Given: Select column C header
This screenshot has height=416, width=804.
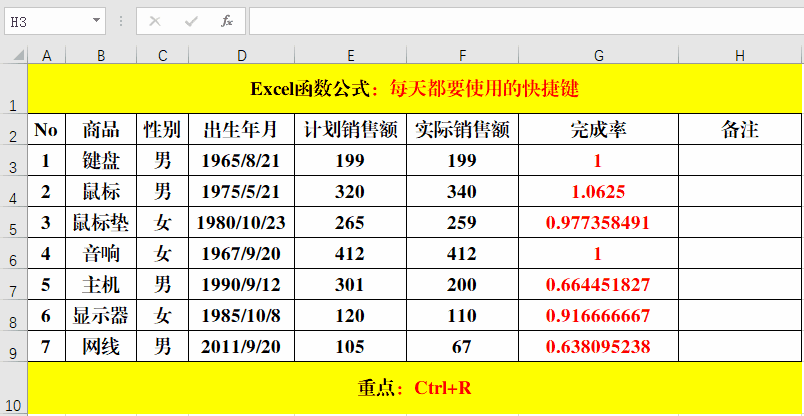Looking at the screenshot, I should pyautogui.click(x=163, y=56).
